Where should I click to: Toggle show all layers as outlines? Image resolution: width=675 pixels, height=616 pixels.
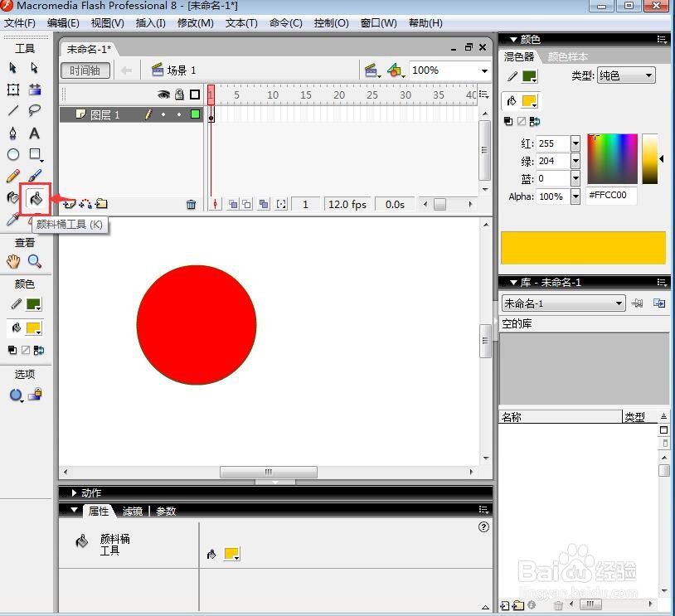pyautogui.click(x=195, y=95)
